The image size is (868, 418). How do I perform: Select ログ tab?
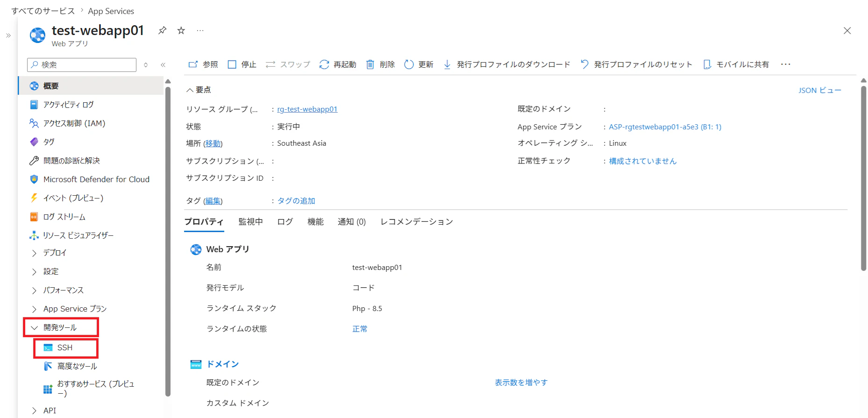285,222
